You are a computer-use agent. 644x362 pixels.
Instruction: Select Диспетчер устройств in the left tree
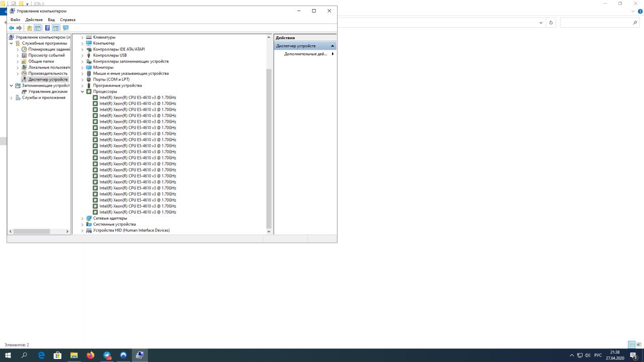[48, 79]
